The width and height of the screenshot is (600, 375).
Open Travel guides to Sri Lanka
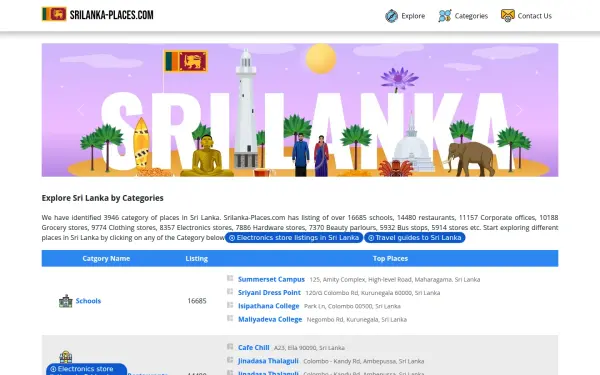pos(415,238)
